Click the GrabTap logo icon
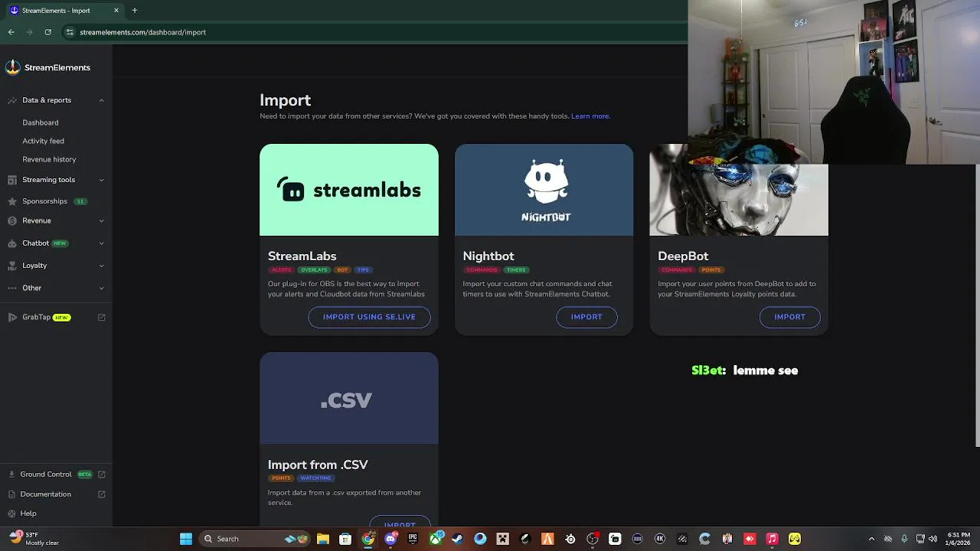Image resolution: width=980 pixels, height=551 pixels. [12, 317]
